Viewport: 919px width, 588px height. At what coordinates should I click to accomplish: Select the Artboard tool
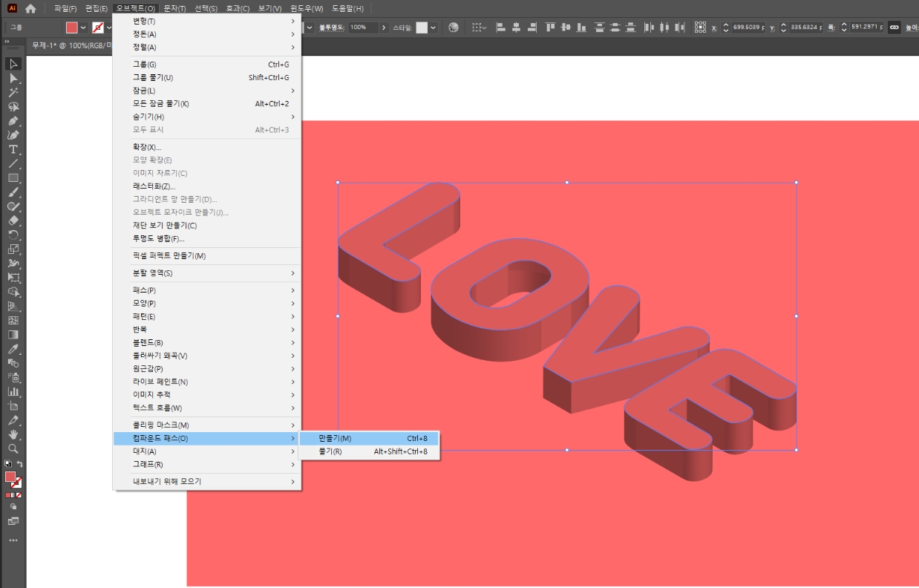tap(13, 406)
